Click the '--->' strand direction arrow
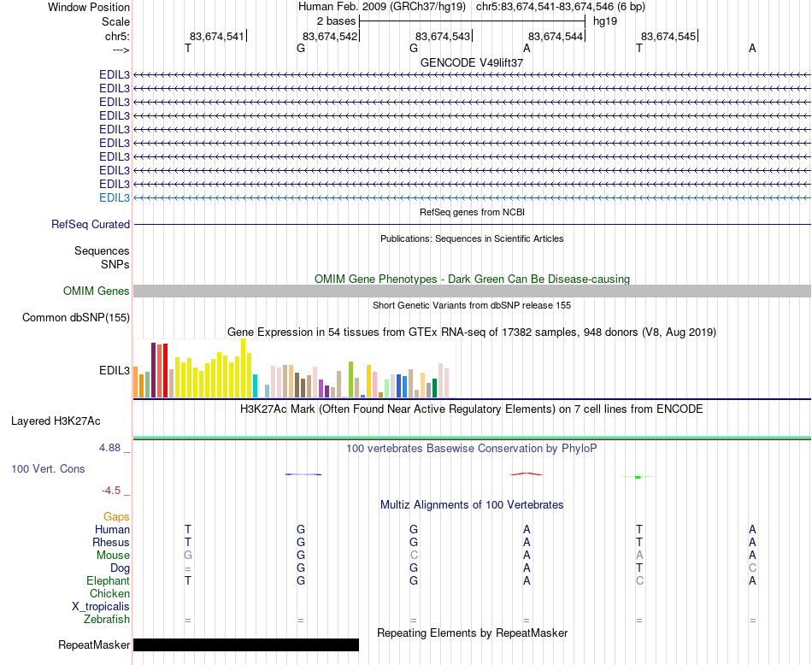This screenshot has height=665, width=812. click(121, 50)
